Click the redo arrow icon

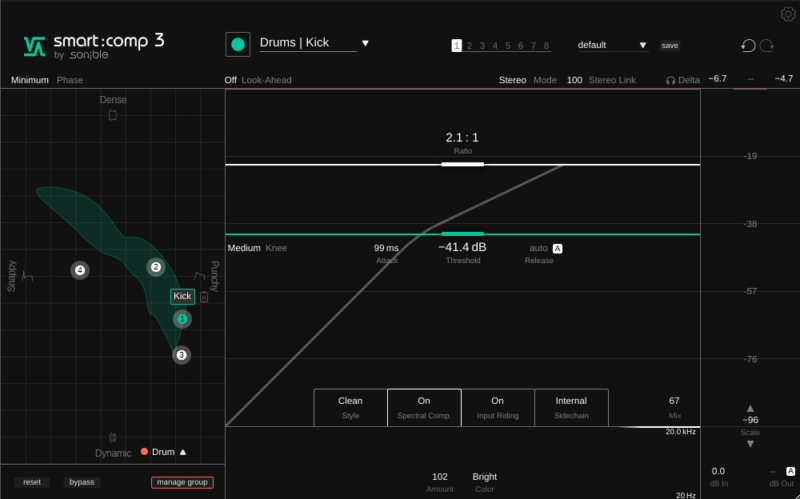pyautogui.click(x=767, y=45)
